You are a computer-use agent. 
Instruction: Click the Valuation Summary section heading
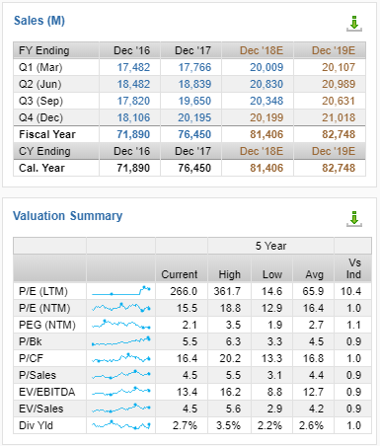tap(68, 216)
